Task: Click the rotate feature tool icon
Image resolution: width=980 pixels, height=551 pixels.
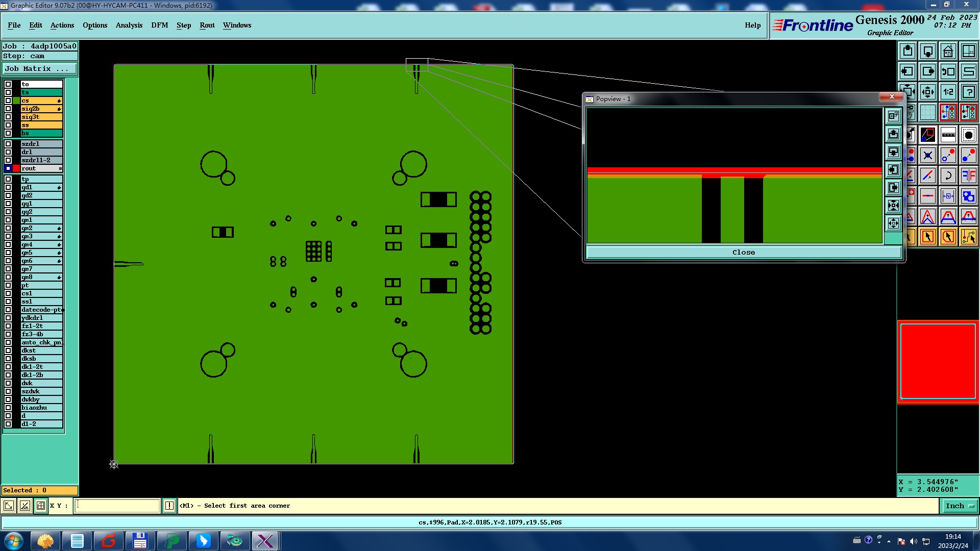Action: click(x=948, y=176)
